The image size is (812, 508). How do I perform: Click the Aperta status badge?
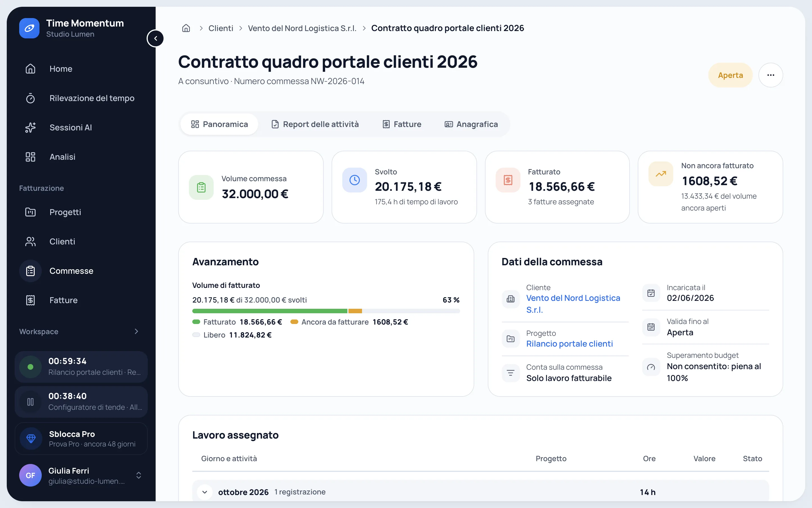point(731,75)
